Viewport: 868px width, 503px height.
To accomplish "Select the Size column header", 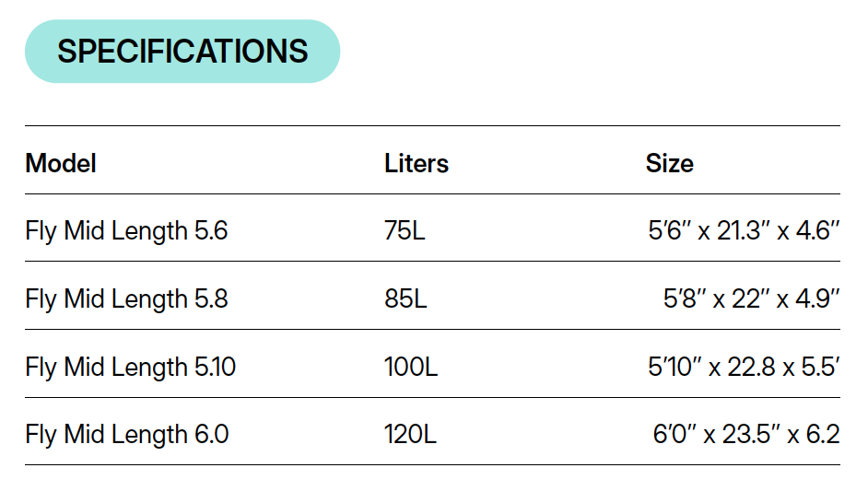I will (669, 164).
